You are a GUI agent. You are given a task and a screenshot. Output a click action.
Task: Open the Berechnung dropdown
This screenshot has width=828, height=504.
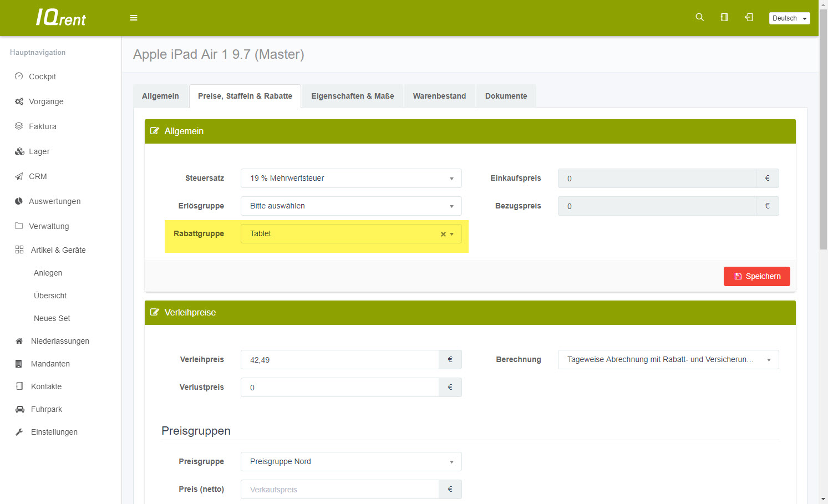668,360
